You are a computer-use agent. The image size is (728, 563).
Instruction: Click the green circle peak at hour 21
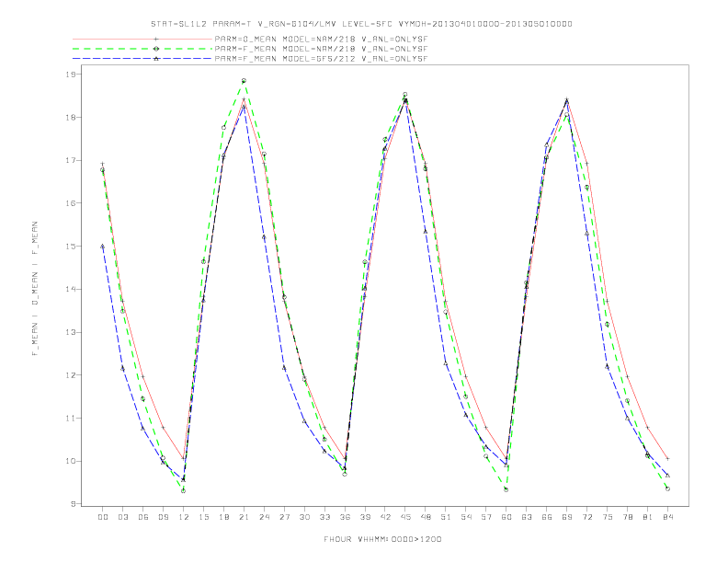pos(244,81)
